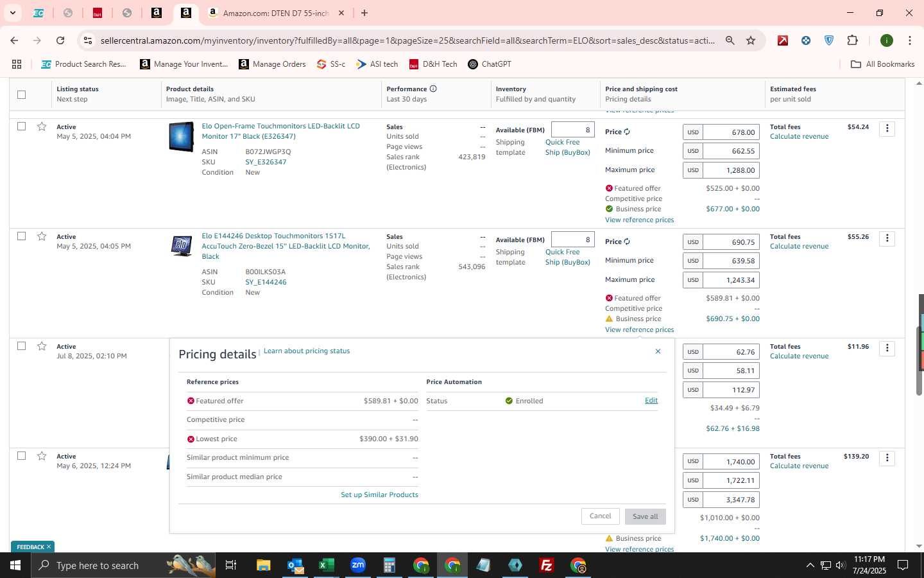Viewport: 924px width, 578px height.
Task: Toggle the select-all listings checkbox
Action: [x=21, y=94]
